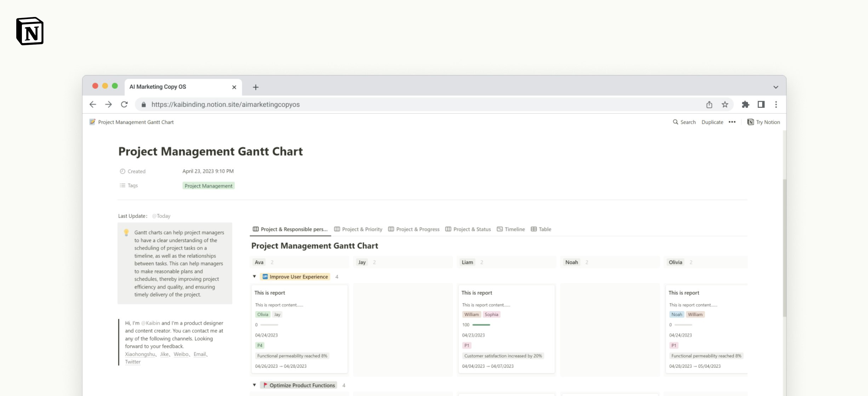Image resolution: width=868 pixels, height=396 pixels.
Task: Click the lock icon in address bar
Action: click(143, 105)
